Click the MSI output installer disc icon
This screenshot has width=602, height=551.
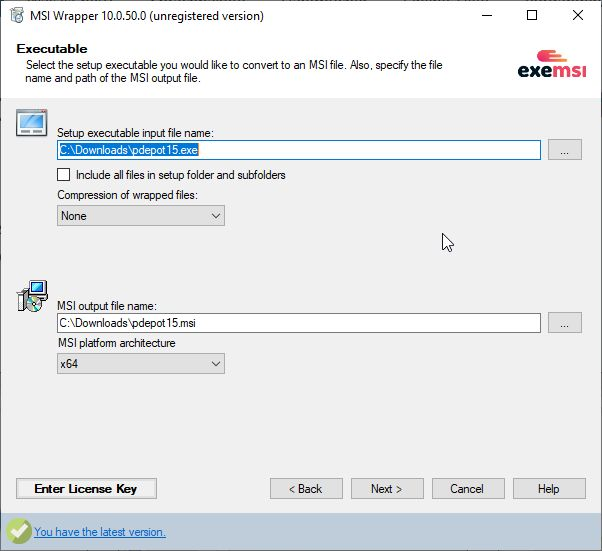point(32,296)
